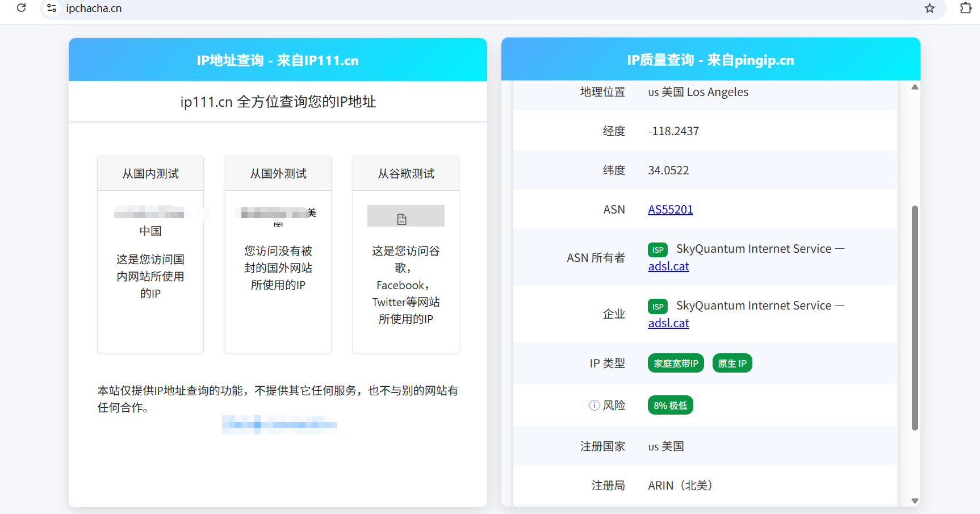This screenshot has width=980, height=514.
Task: Click the scroll up arrow of IP质量查询 panel
Action: click(x=915, y=87)
